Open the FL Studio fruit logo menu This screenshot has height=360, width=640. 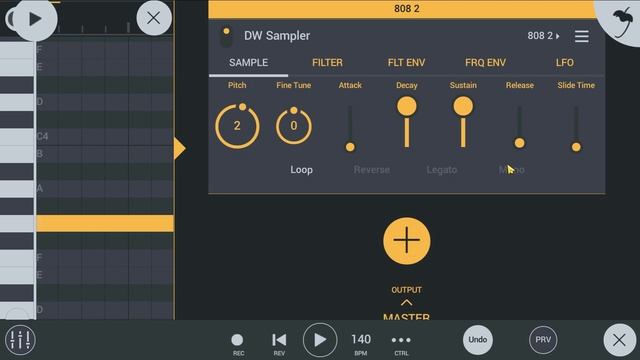click(622, 20)
